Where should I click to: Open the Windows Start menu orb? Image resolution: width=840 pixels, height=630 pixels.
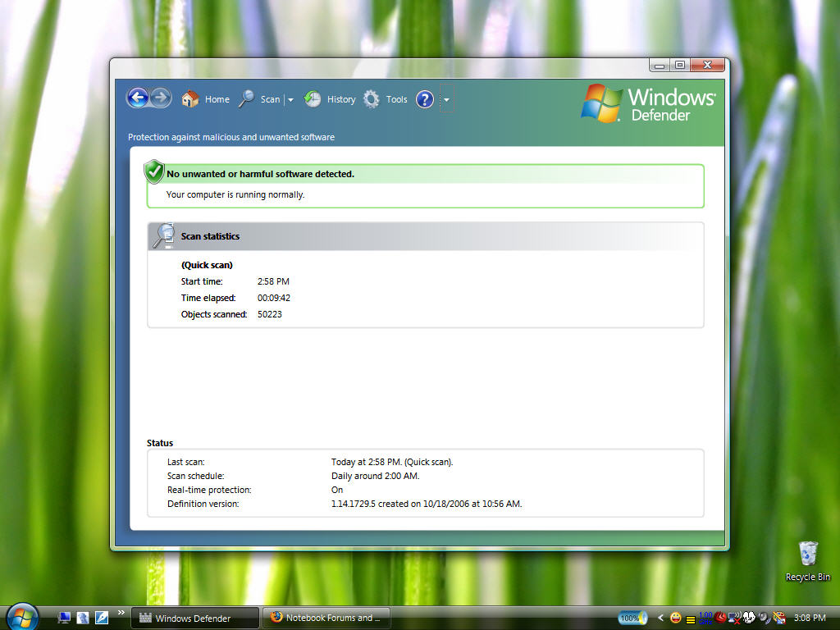tap(22, 617)
